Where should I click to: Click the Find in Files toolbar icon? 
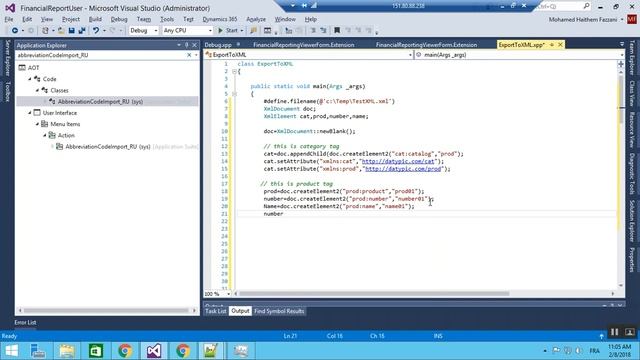253,31
